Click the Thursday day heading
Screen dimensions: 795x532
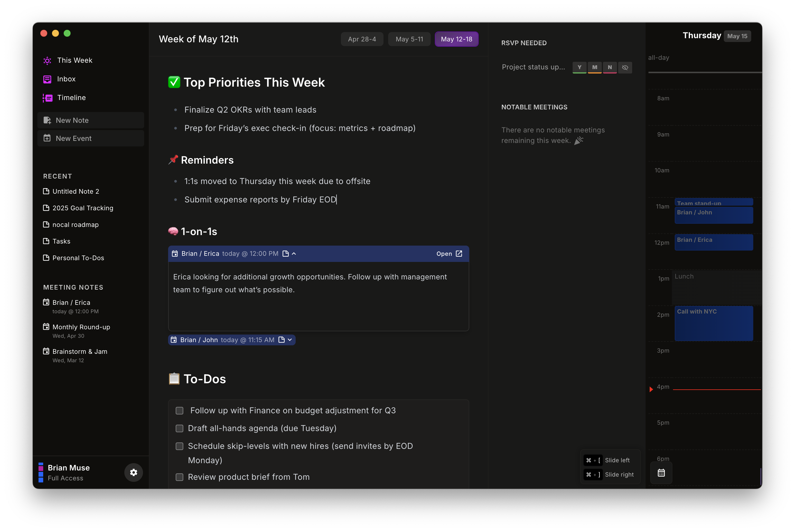coord(701,36)
